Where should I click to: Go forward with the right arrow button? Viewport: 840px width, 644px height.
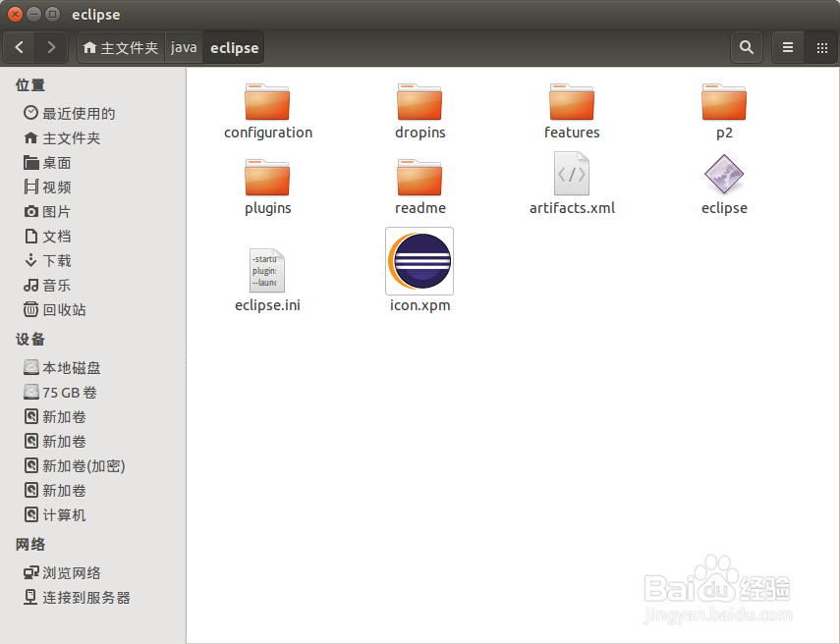coord(51,48)
